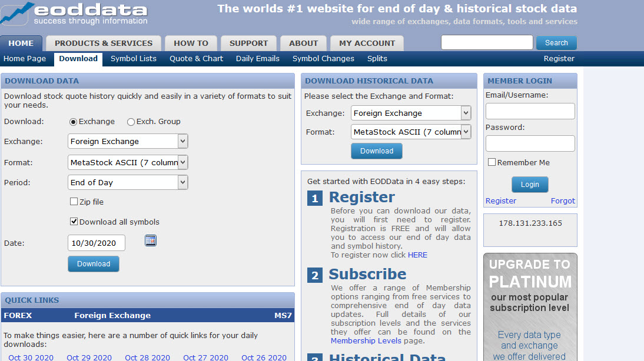Image resolution: width=644 pixels, height=361 pixels.
Task: Click the IP address 178.131.233.165
Action: [x=530, y=223]
